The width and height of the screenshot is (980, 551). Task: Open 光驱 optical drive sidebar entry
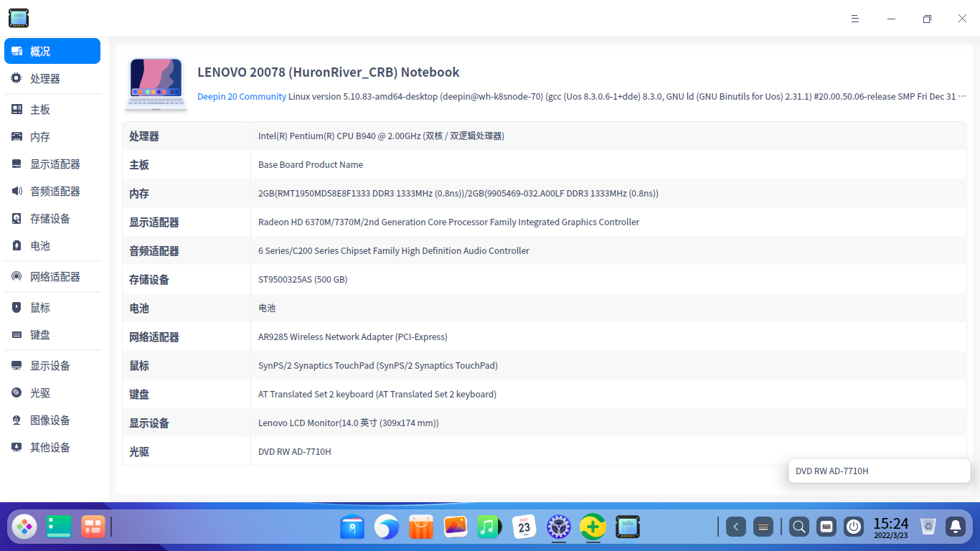point(52,392)
